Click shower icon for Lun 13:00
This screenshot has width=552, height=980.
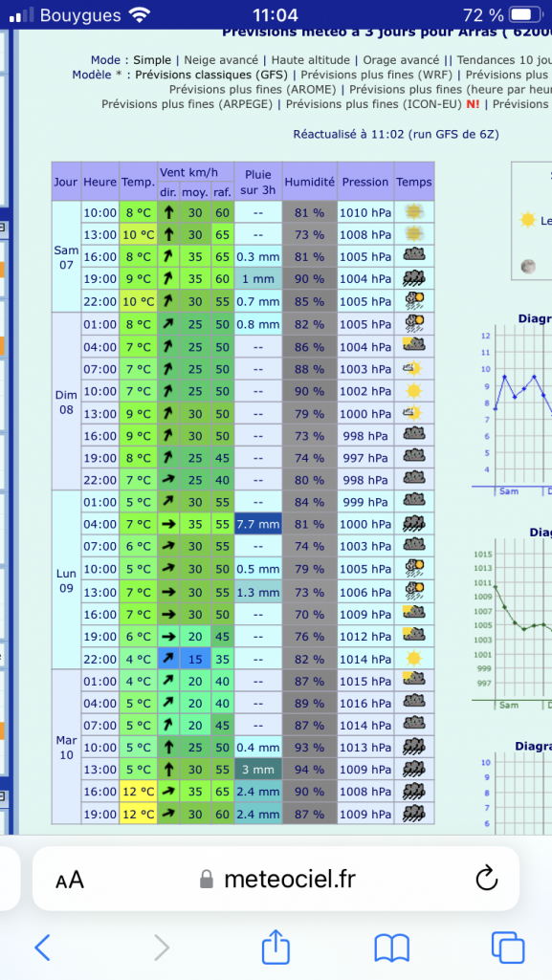pyautogui.click(x=414, y=591)
